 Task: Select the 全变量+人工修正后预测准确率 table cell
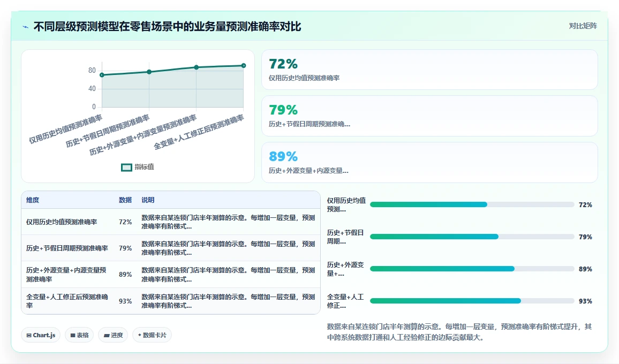pos(68,301)
